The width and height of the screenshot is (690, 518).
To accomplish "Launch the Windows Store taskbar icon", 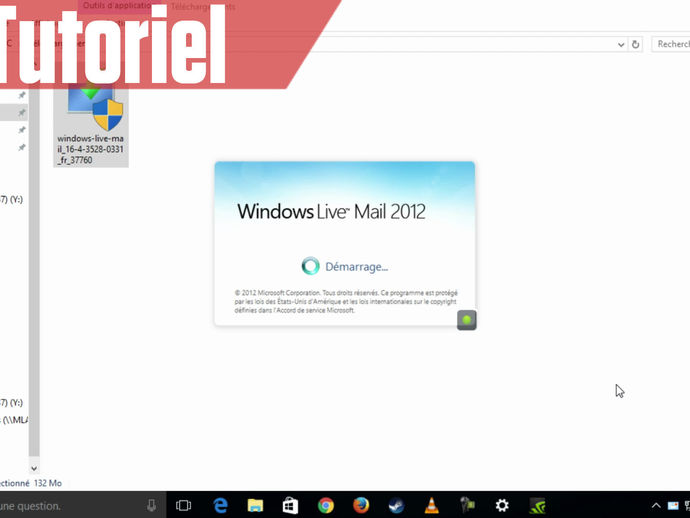I will 290,505.
